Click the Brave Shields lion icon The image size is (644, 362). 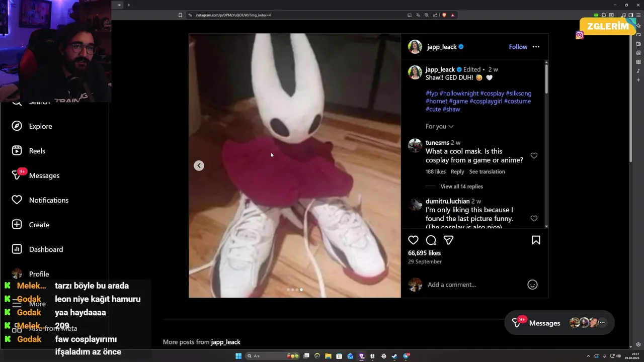tap(444, 15)
